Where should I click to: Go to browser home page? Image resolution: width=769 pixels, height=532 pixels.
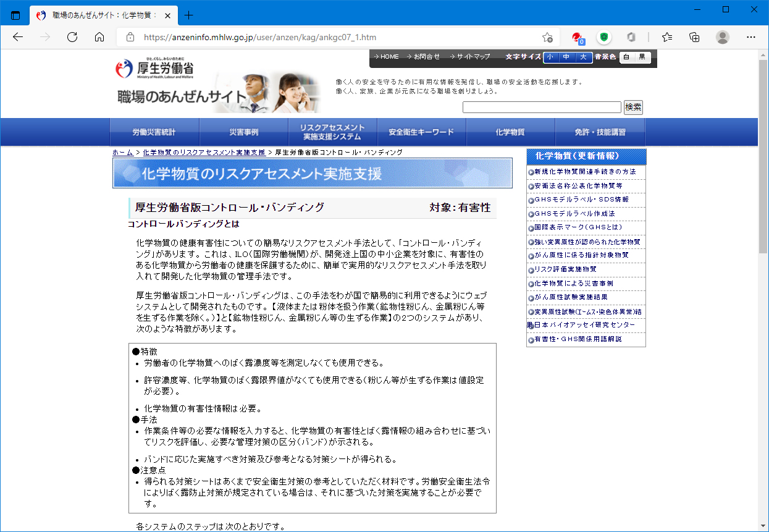(99, 37)
